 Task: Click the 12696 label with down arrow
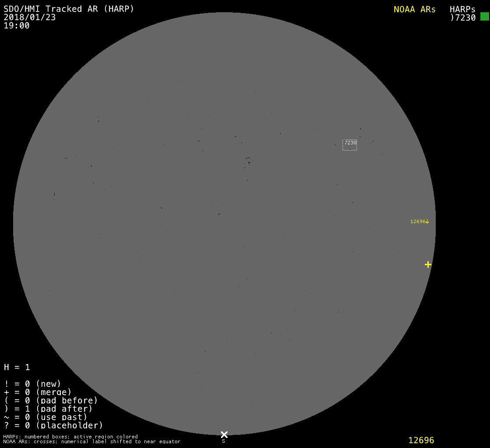420,221
